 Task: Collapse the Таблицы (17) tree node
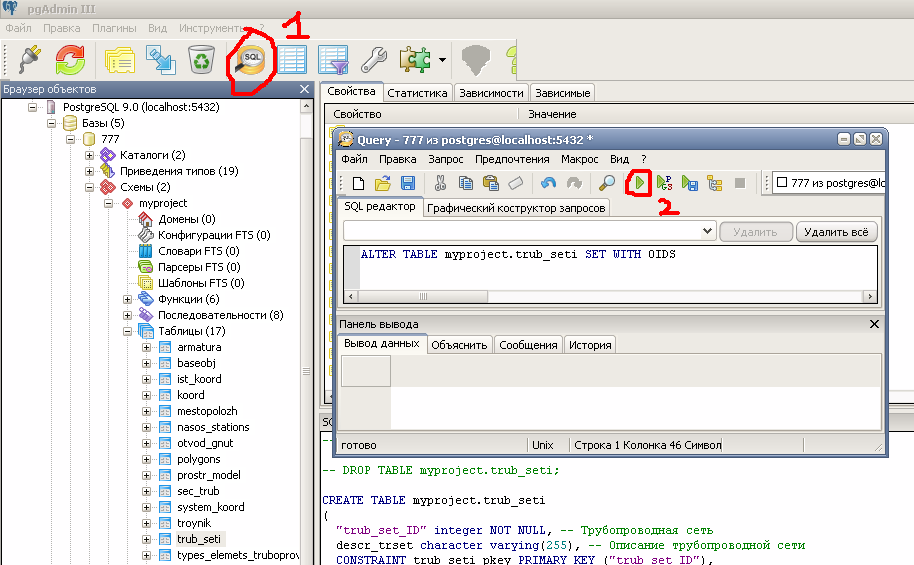coord(128,331)
